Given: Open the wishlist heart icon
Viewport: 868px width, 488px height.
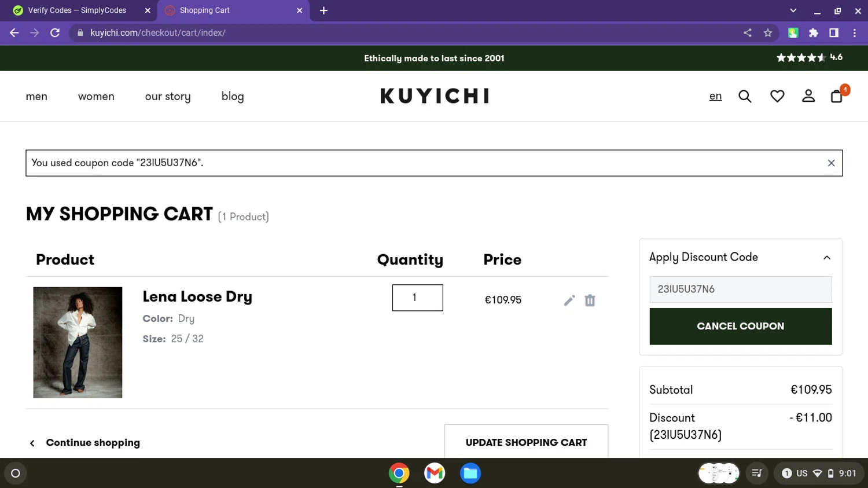Looking at the screenshot, I should 777,96.
